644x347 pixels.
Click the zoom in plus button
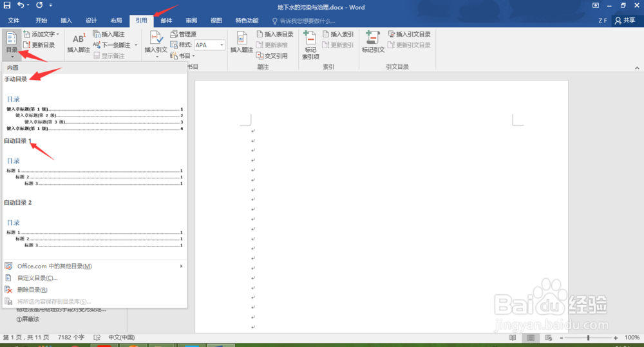coord(615,338)
